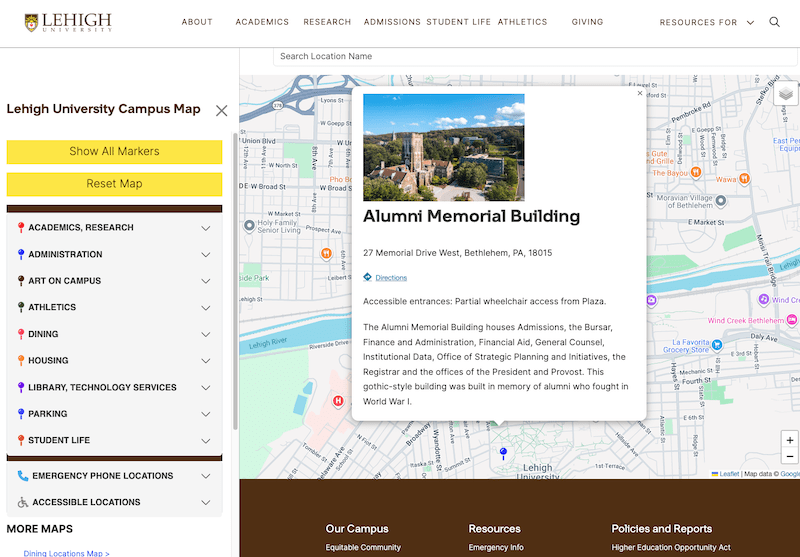Screen dimensions: 800x557
Task: Open the Admissions menu
Action: [392, 22]
